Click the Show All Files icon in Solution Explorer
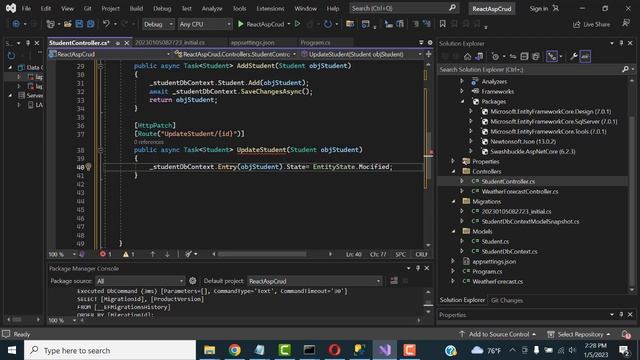This screenshot has width=640, height=360. [x=536, y=56]
